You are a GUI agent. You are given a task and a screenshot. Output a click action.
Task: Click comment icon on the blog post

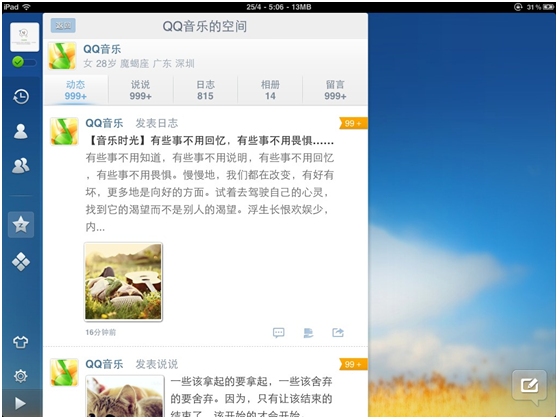tap(279, 332)
